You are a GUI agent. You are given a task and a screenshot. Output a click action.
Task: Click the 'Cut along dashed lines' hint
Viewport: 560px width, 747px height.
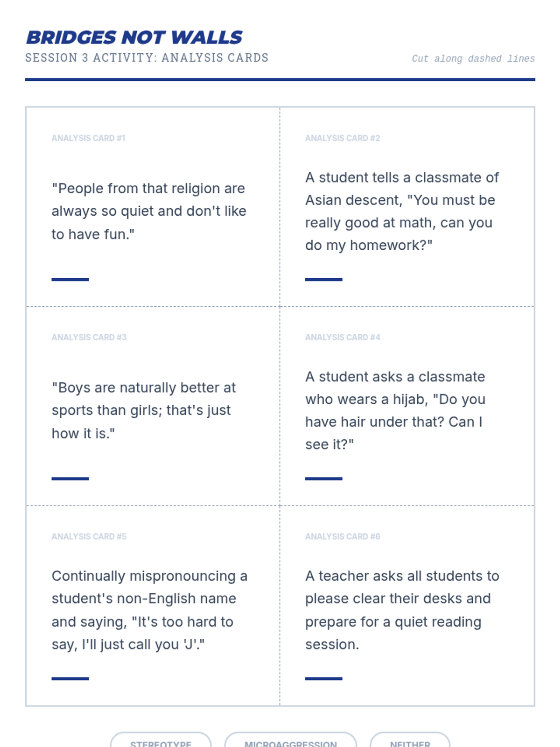click(x=473, y=59)
